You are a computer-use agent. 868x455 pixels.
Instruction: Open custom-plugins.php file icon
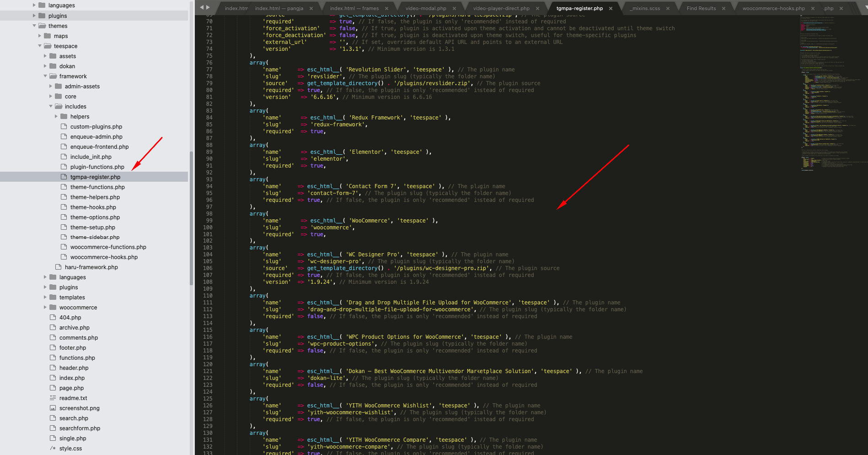[64, 126]
